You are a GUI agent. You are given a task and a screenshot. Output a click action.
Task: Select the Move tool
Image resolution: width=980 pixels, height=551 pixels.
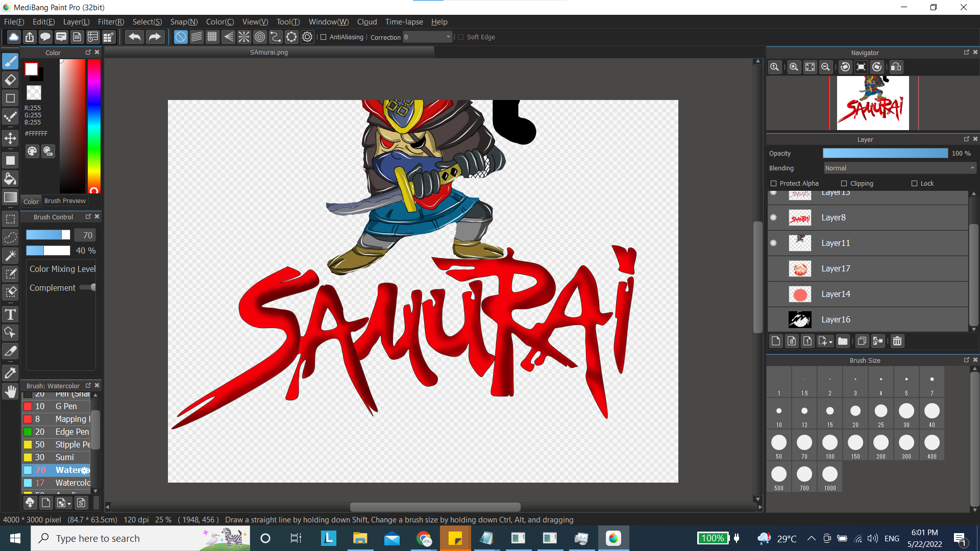click(x=10, y=138)
